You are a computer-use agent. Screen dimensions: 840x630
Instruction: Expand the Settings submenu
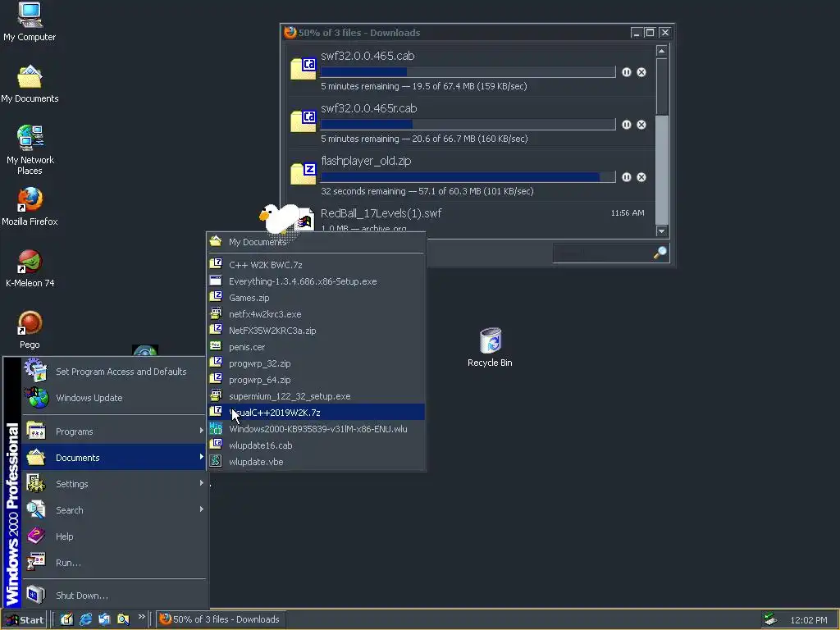(x=114, y=484)
